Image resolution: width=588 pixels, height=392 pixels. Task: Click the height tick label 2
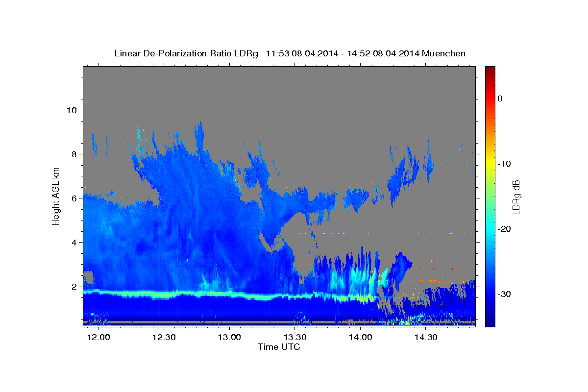point(74,286)
